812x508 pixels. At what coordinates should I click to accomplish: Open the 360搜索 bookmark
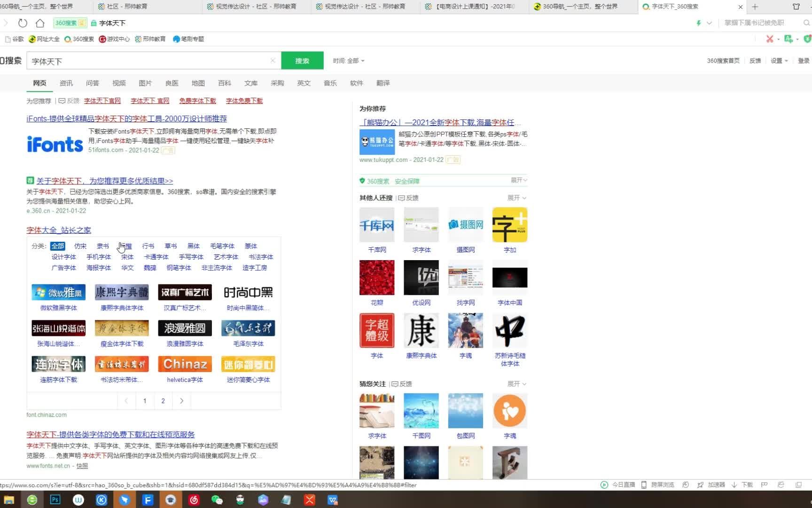(79, 39)
